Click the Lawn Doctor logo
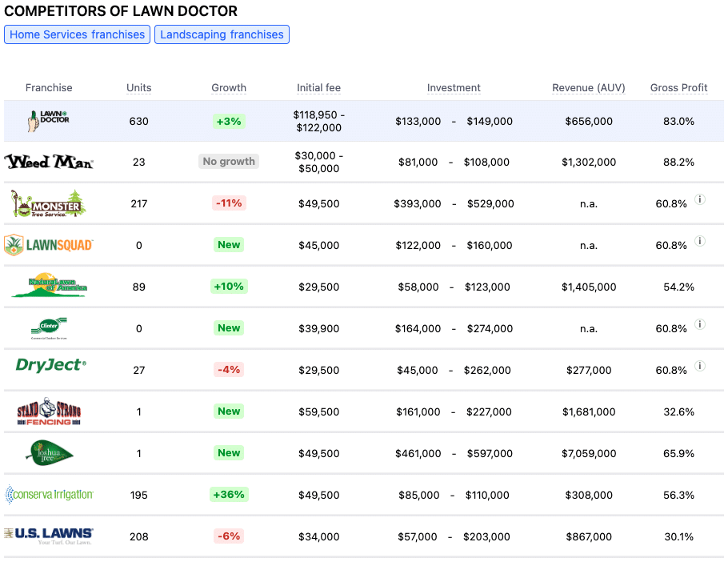This screenshot has height=566, width=728. pyautogui.click(x=48, y=121)
